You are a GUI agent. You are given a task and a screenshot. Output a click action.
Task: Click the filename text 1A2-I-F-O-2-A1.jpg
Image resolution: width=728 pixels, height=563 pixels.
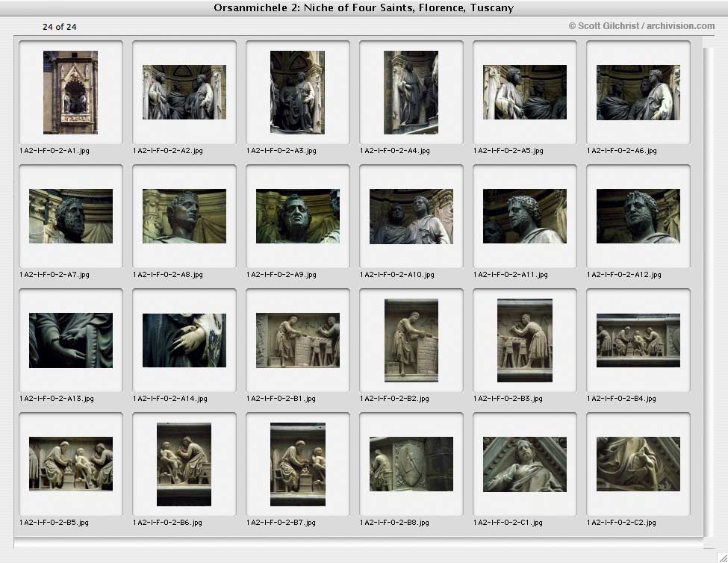(x=55, y=150)
